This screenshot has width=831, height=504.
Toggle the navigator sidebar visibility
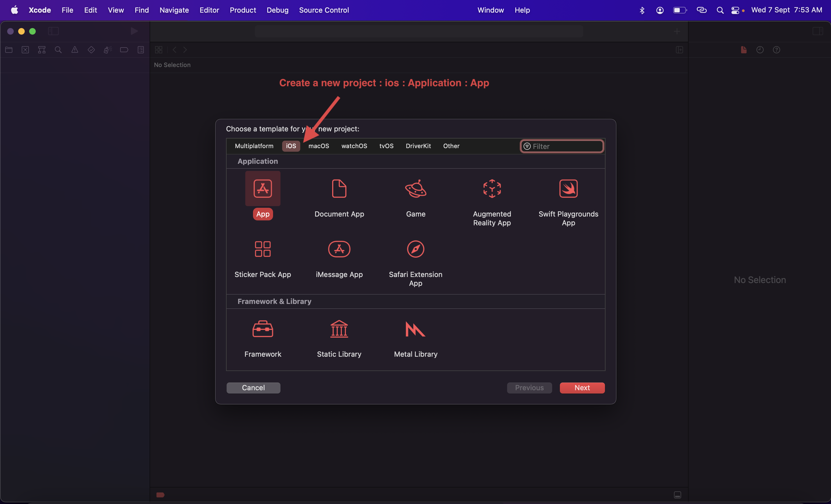click(x=53, y=31)
